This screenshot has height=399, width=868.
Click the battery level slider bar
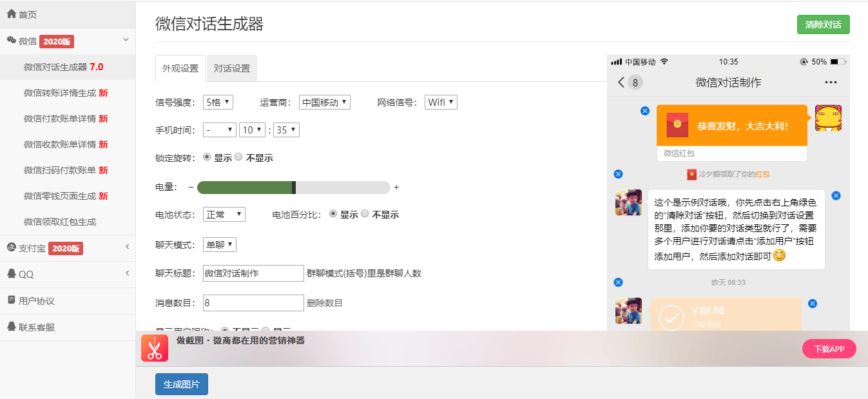[x=294, y=188]
